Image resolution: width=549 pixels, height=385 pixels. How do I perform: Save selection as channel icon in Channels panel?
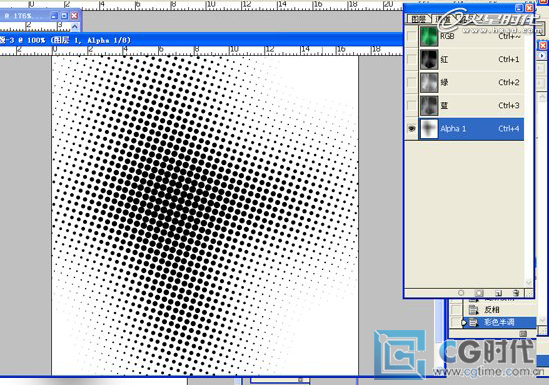479,293
